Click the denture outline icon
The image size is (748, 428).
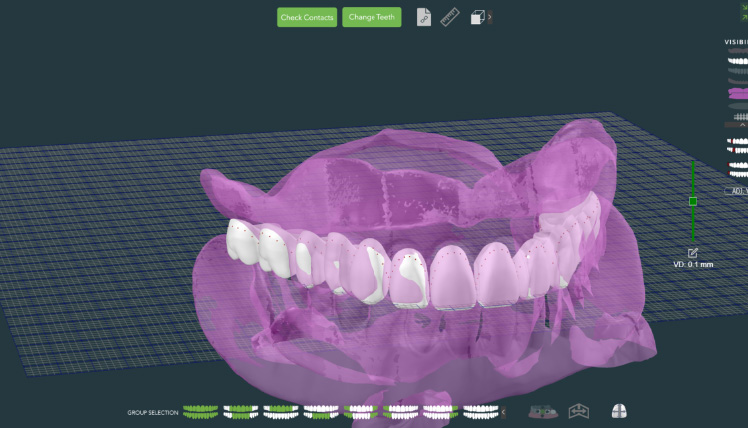click(x=579, y=411)
